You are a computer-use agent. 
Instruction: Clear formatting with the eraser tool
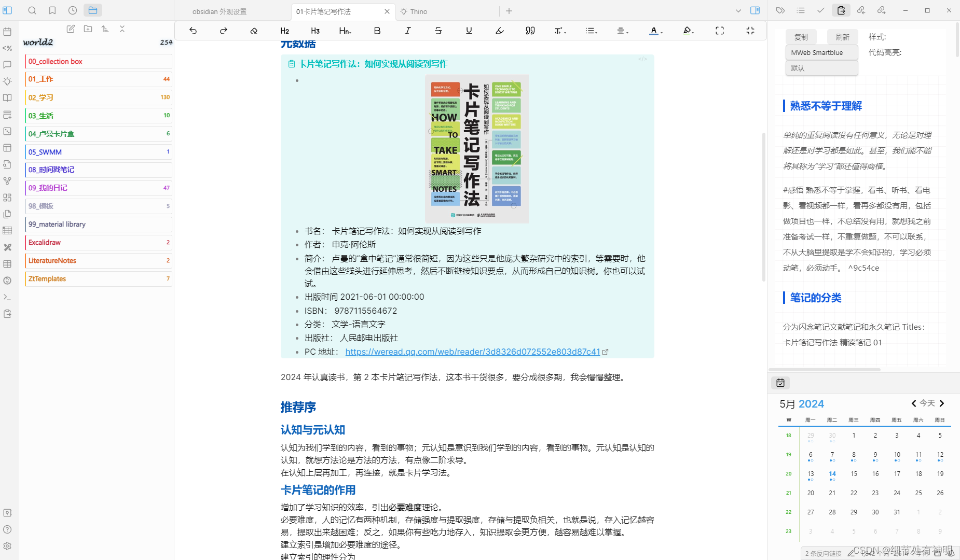(x=254, y=31)
